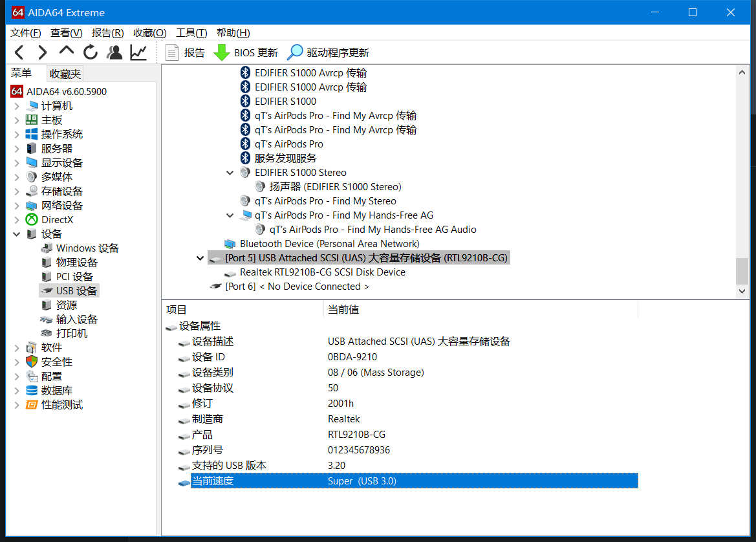Switch to the 菜单 tab
The width and height of the screenshot is (756, 542).
pyautogui.click(x=21, y=73)
